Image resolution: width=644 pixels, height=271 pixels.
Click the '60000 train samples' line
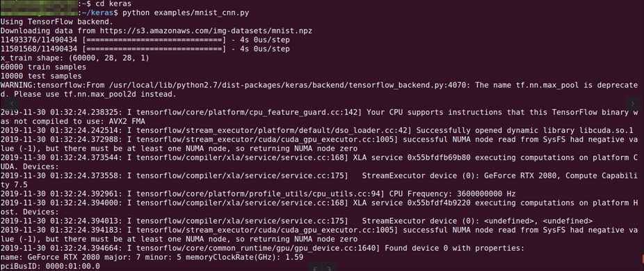43,67
